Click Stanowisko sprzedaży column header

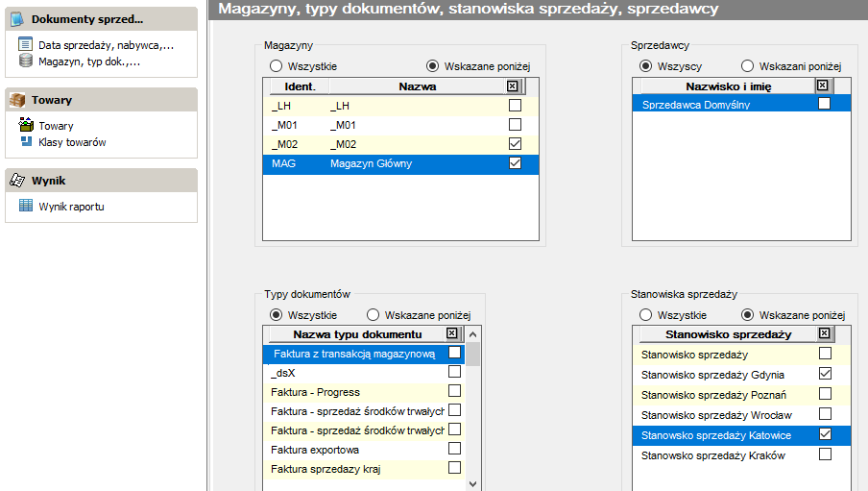point(728,334)
